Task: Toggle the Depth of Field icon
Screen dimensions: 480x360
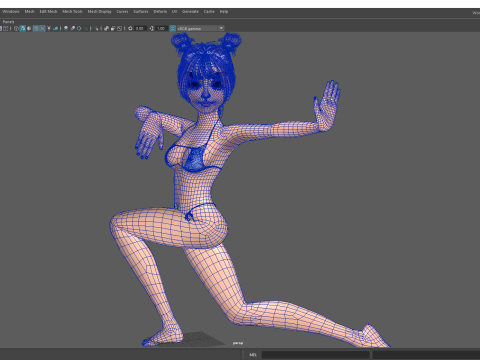Action: pyautogui.click(x=86, y=29)
